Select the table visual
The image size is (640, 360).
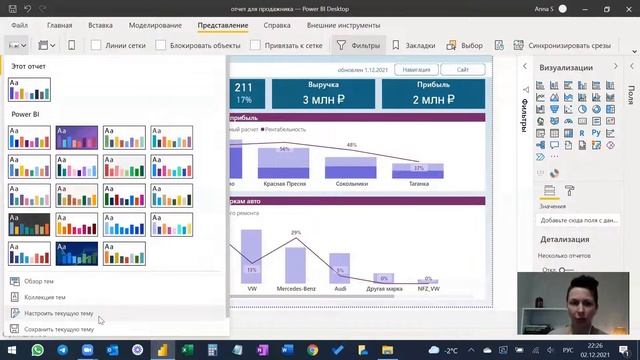tap(554, 133)
